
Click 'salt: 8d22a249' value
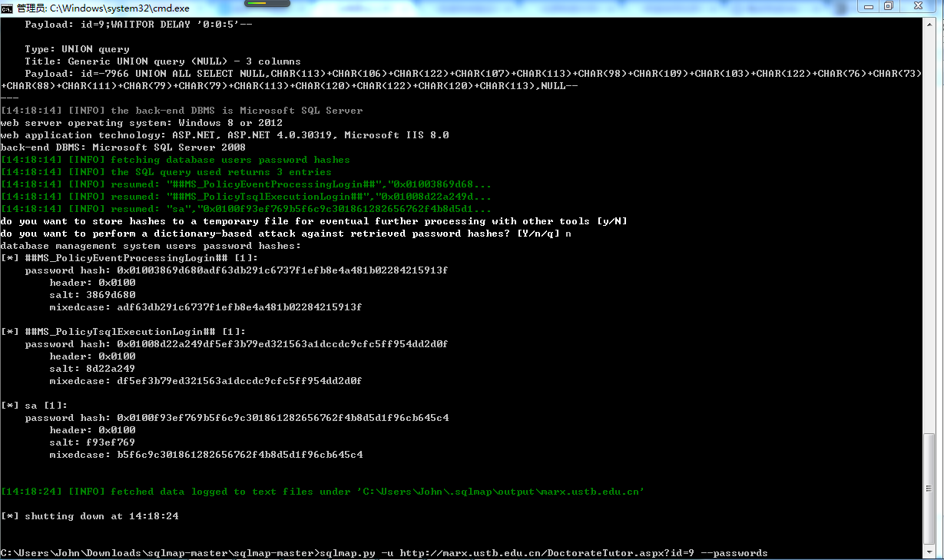92,369
